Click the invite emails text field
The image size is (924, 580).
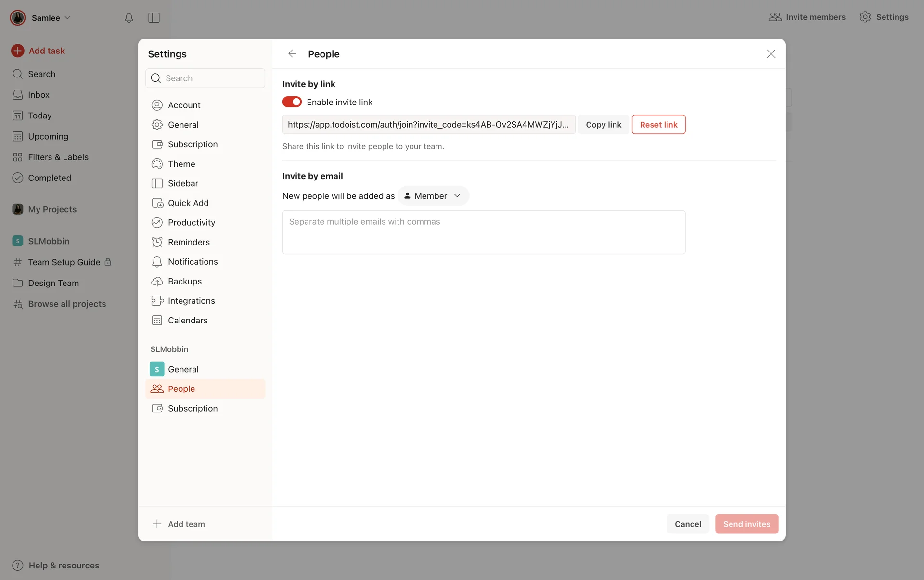[x=483, y=232]
